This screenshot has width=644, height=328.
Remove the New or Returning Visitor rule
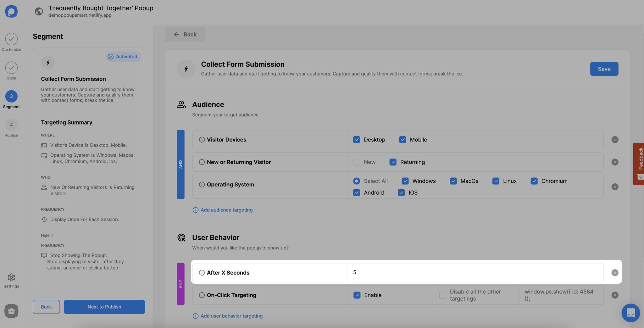click(x=615, y=162)
